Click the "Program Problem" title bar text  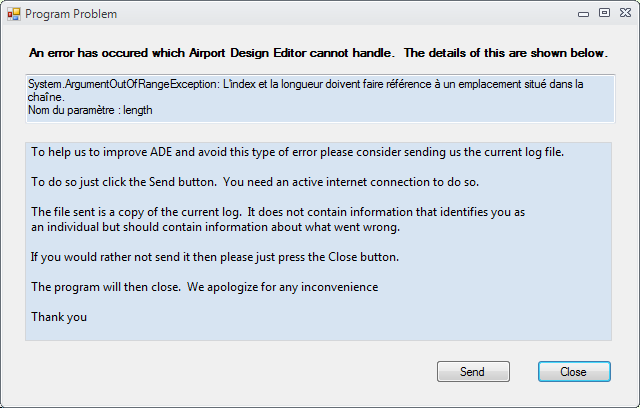pos(70,14)
